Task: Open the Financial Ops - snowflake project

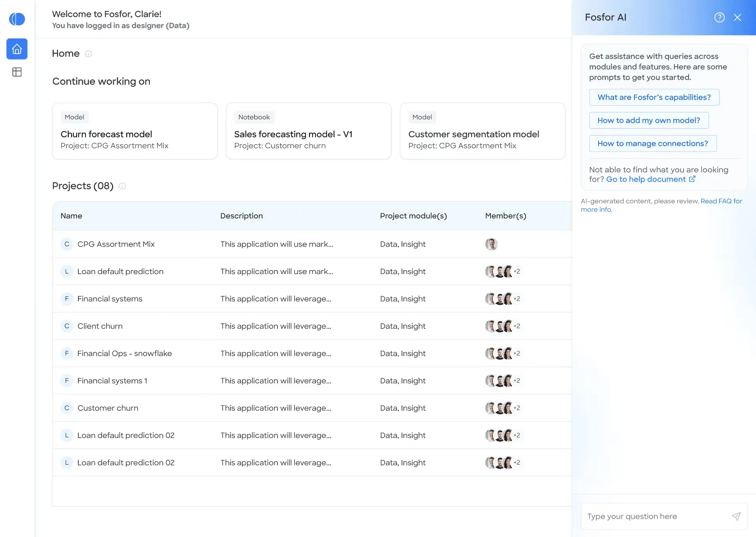Action: (x=125, y=353)
